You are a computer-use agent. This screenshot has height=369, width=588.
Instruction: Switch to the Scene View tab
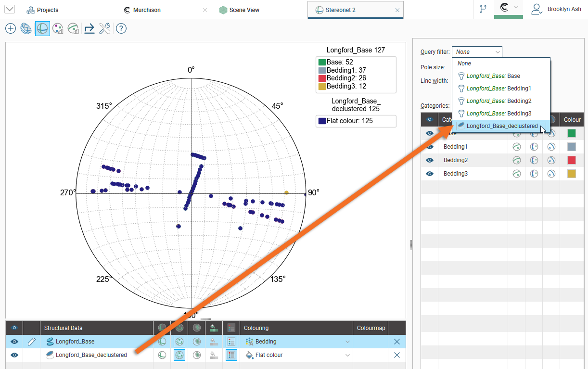click(x=239, y=10)
